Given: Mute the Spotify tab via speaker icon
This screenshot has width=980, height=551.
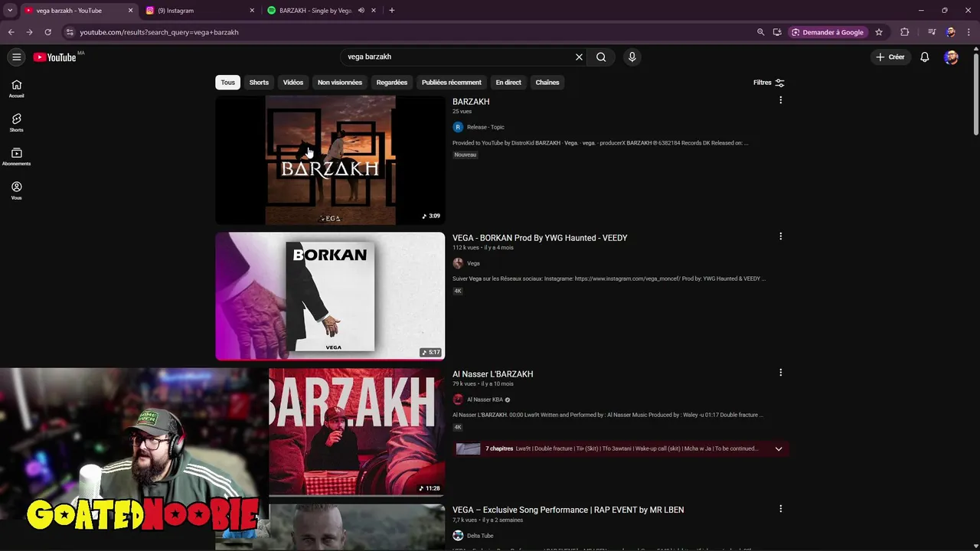Looking at the screenshot, I should pos(361,11).
